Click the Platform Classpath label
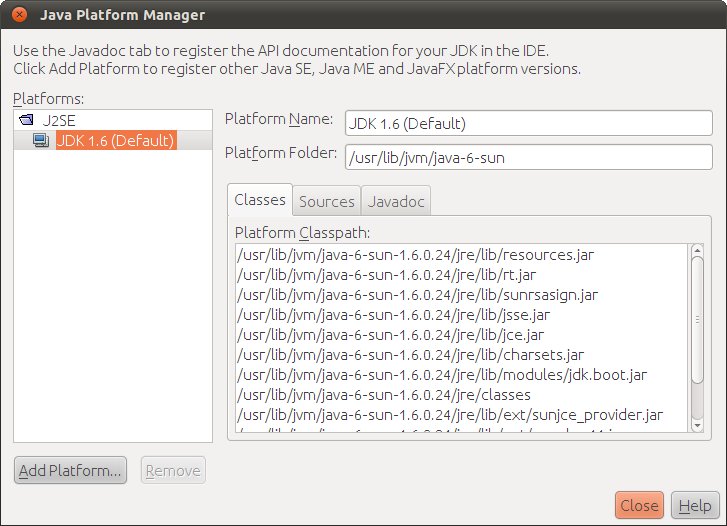Viewport: 727px width, 526px height. click(x=302, y=232)
